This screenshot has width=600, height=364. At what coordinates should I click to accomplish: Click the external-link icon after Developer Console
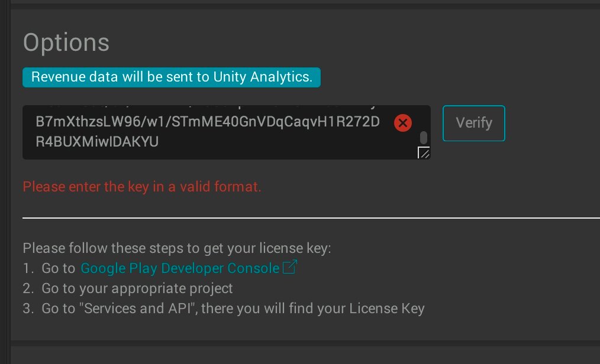pos(289,267)
